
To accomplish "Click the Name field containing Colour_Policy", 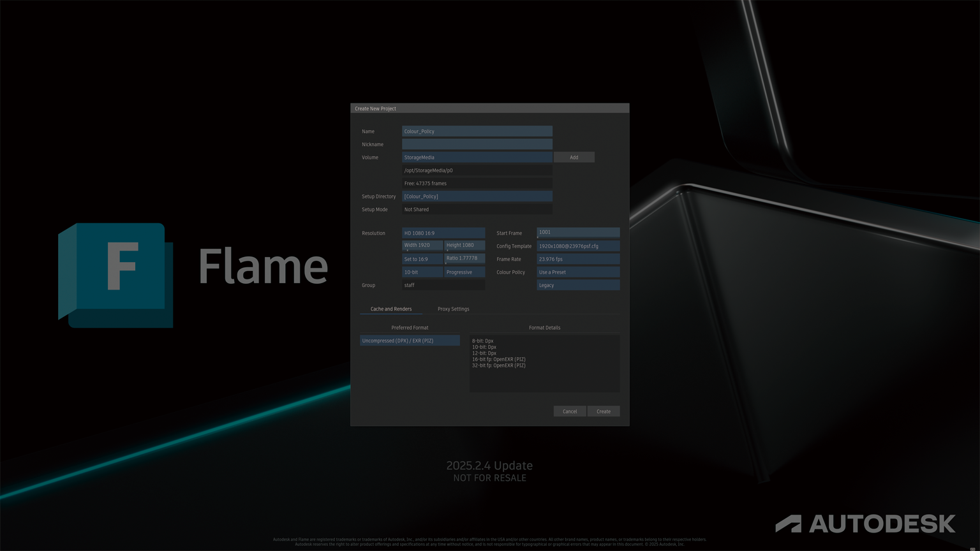I will [477, 131].
